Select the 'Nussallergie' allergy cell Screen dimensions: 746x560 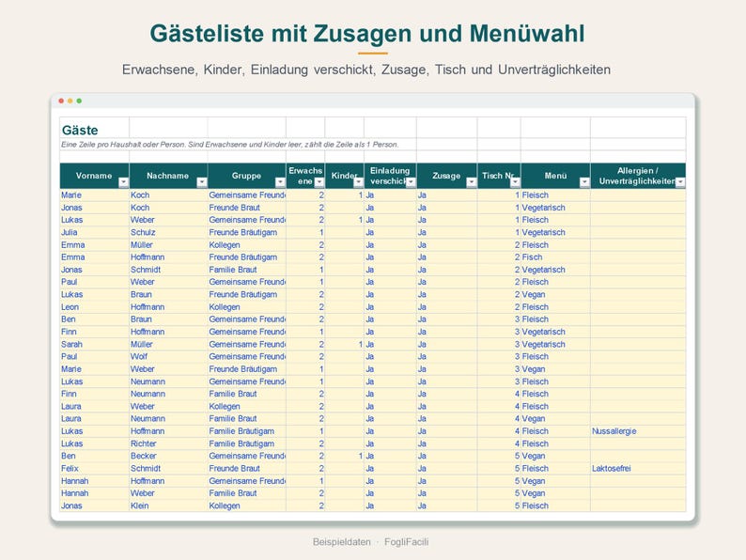pos(638,431)
